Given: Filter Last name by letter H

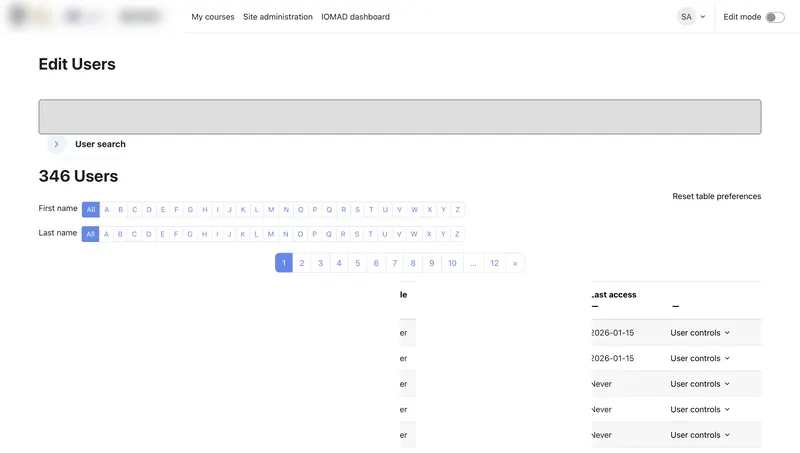Looking at the screenshot, I should (204, 234).
